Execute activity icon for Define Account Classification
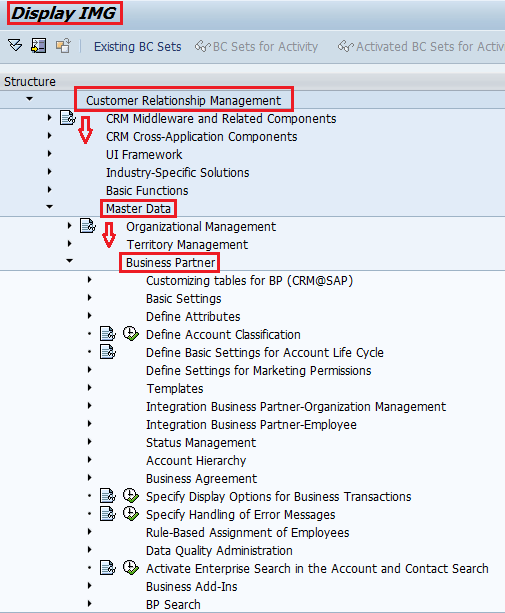 pos(131,334)
